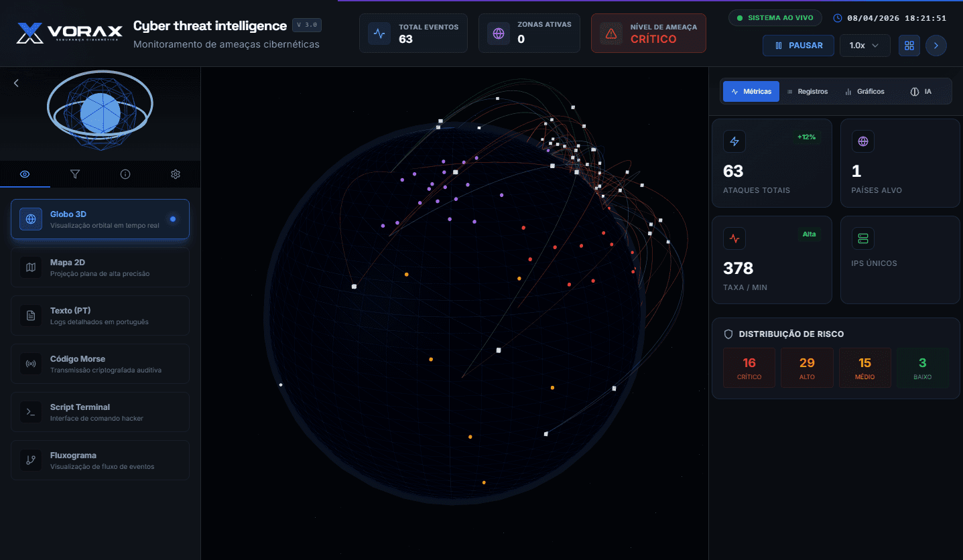Switch to the Métricas tab
963x560 pixels.
(x=751, y=92)
